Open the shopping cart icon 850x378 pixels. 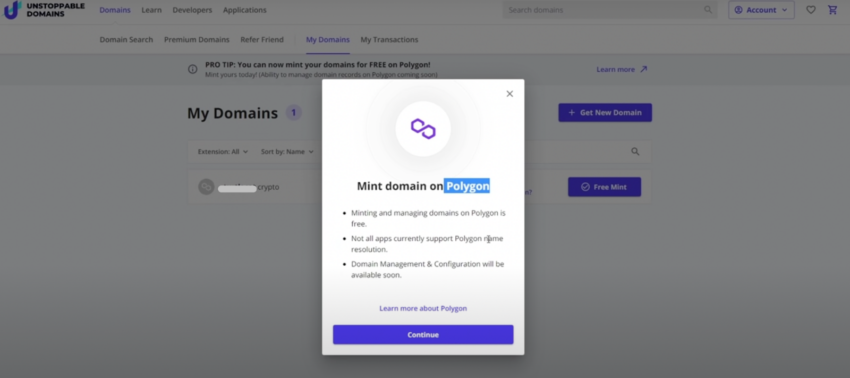(x=833, y=10)
